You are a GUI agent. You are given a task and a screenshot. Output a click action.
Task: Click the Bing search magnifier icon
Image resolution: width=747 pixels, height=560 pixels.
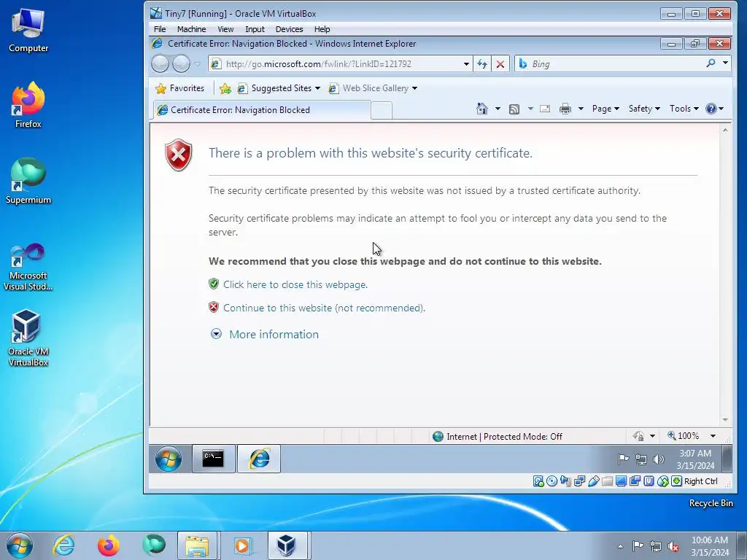click(711, 63)
